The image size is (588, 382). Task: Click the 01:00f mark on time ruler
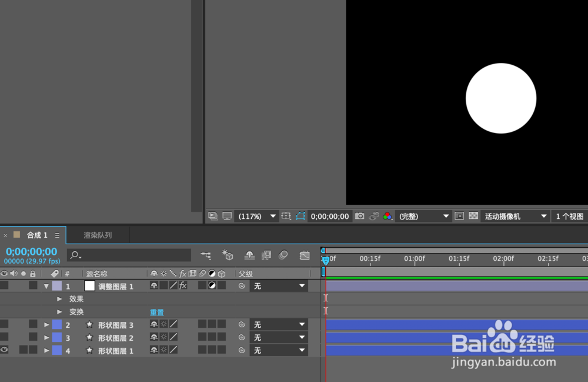(415, 258)
